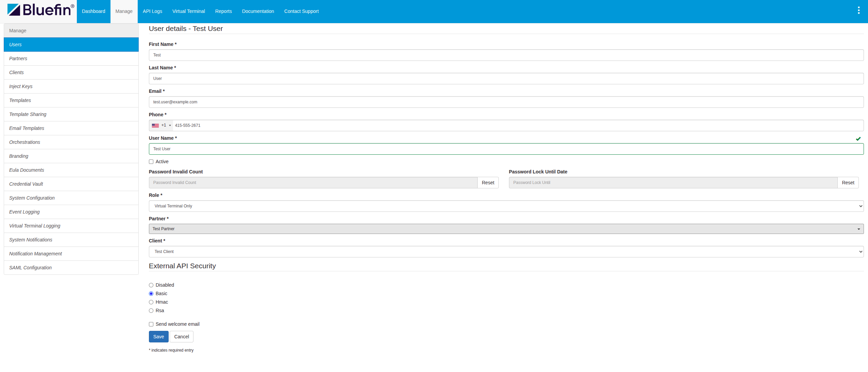Choose the Rsa radio button
Viewport: 868px width, 372px height.
tap(151, 311)
